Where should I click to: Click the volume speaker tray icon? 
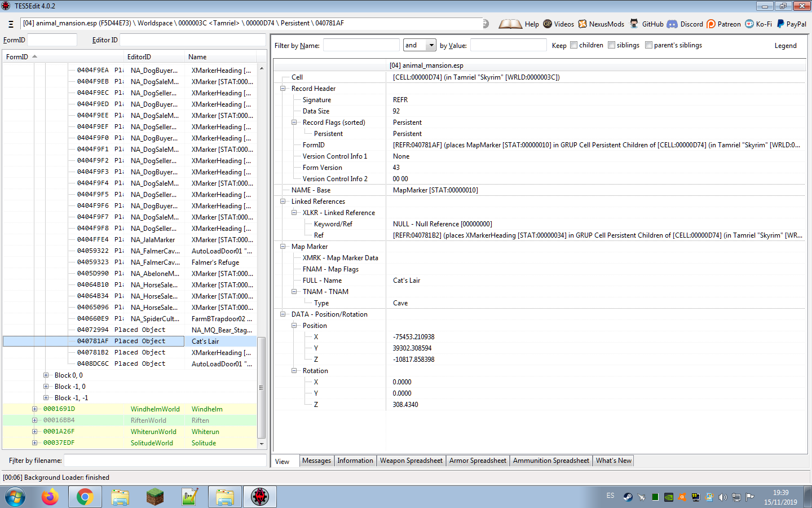[x=722, y=497]
